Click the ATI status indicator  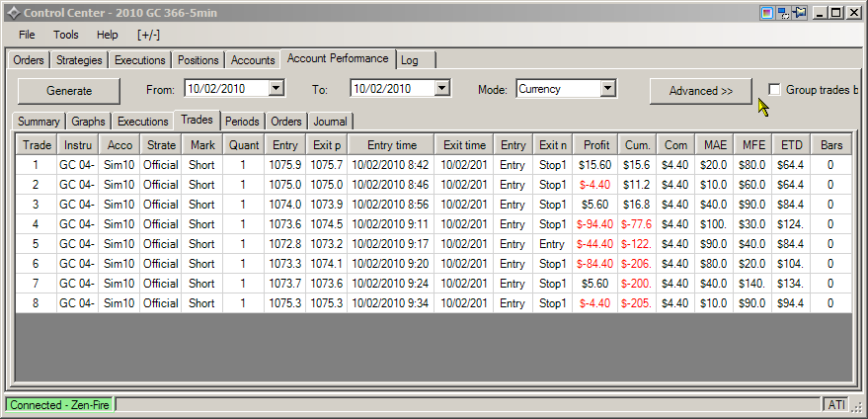pos(837,404)
